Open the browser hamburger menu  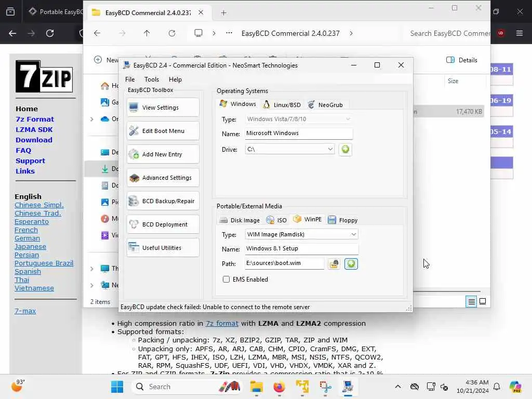click(x=519, y=33)
